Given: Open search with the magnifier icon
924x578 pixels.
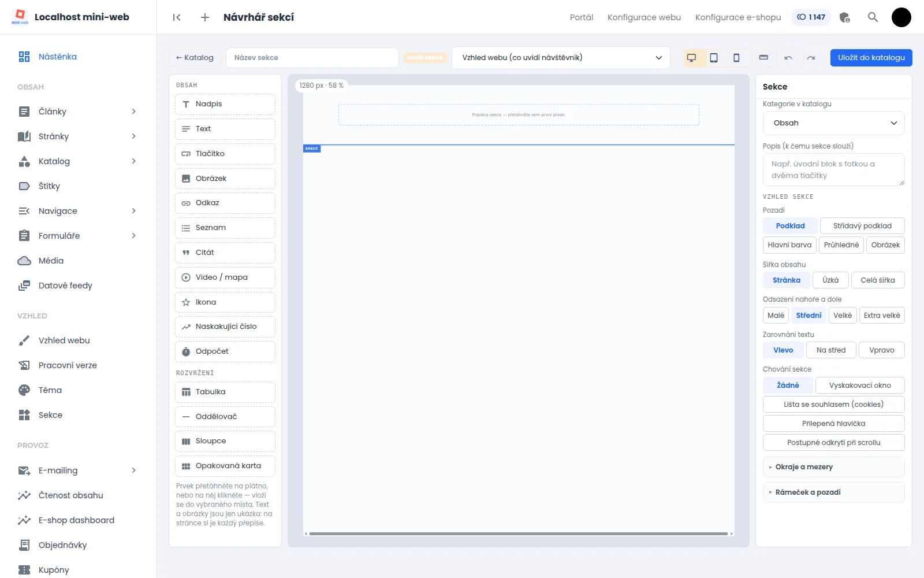Looking at the screenshot, I should coord(873,17).
